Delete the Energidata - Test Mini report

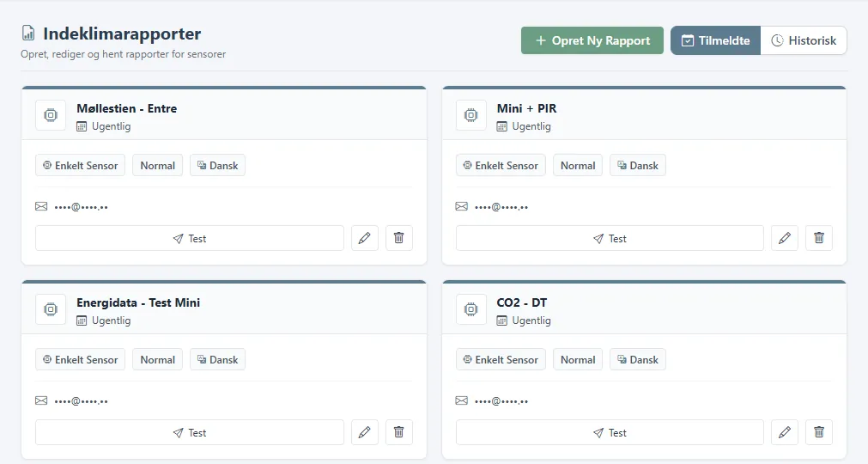(x=398, y=432)
